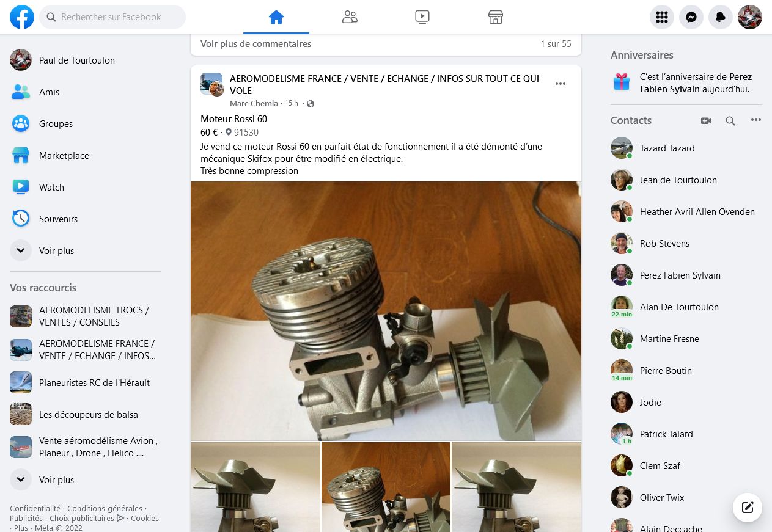Open Confidentialité footer link
This screenshot has height=532, width=772.
coord(35,508)
